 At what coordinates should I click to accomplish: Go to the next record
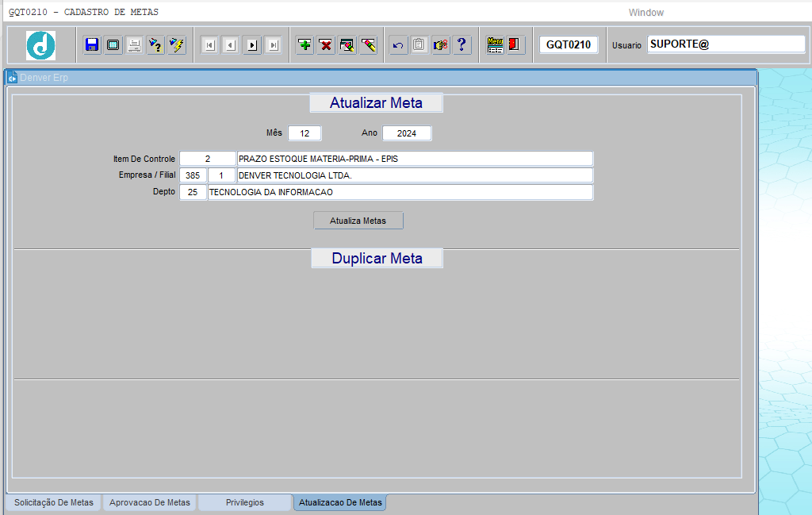251,45
